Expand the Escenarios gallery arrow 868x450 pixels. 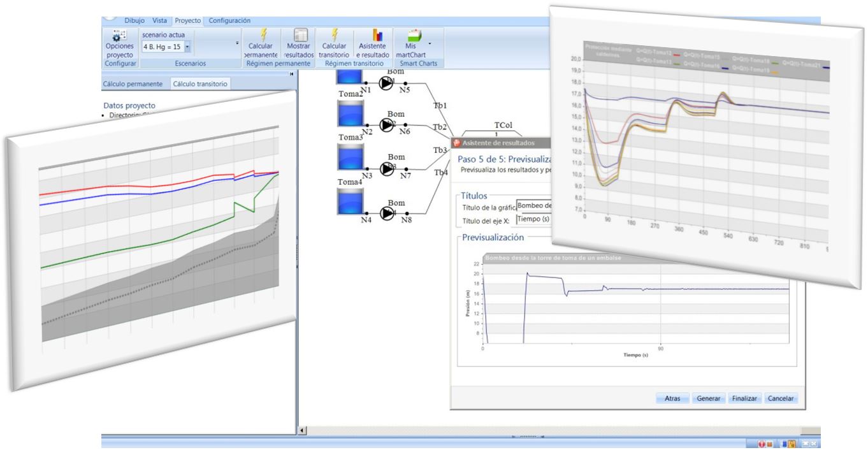[x=238, y=43]
